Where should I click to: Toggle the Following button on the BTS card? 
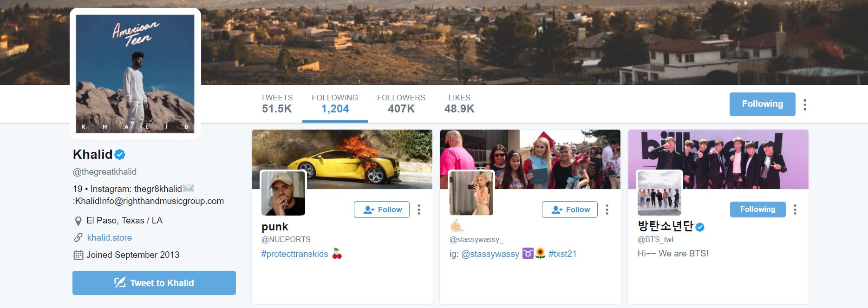pos(757,210)
